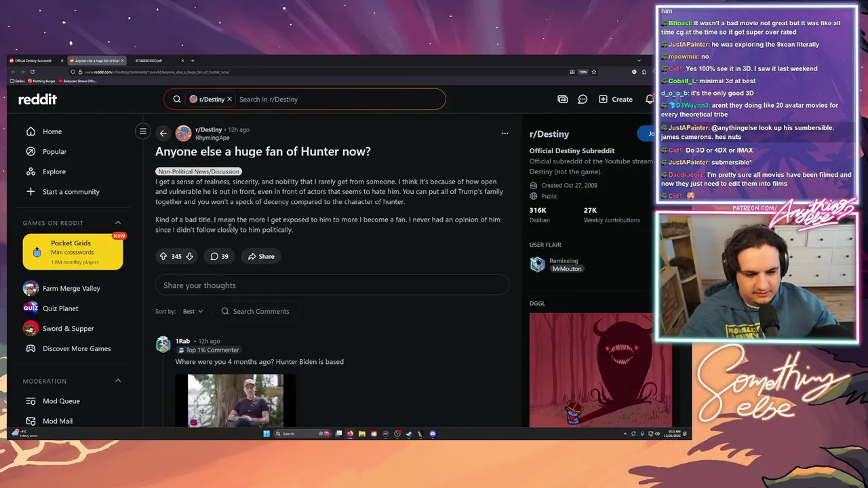
Task: Go to Home in the sidebar
Action: [x=52, y=131]
